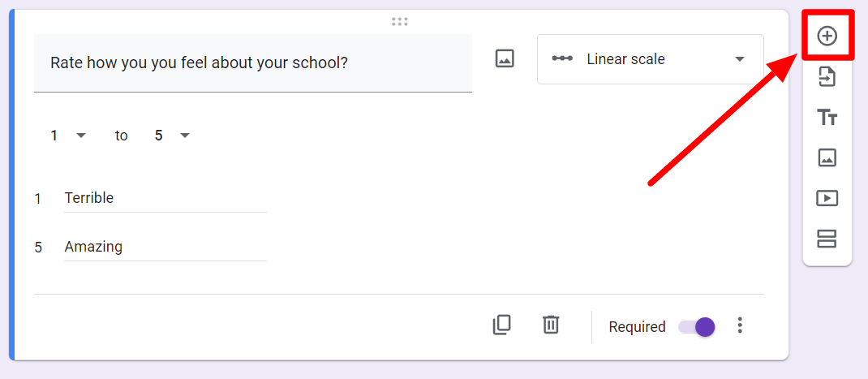The width and height of the screenshot is (868, 379).
Task: Edit the Amazing label for scale value 5
Action: click(x=165, y=248)
